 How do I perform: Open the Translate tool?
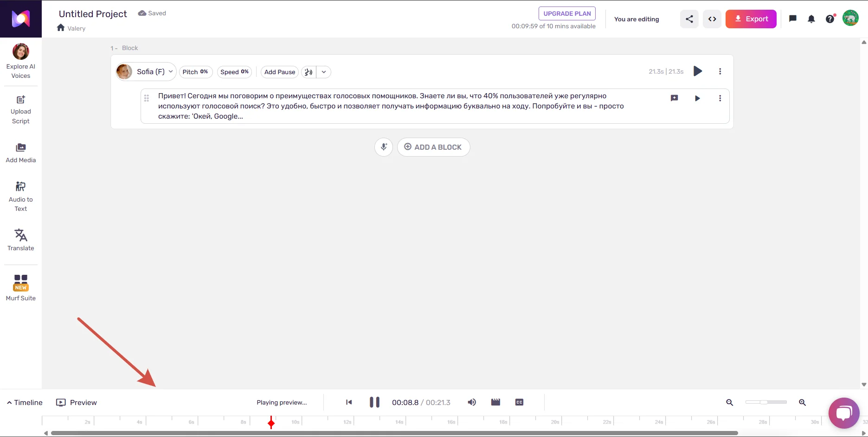[x=20, y=240]
